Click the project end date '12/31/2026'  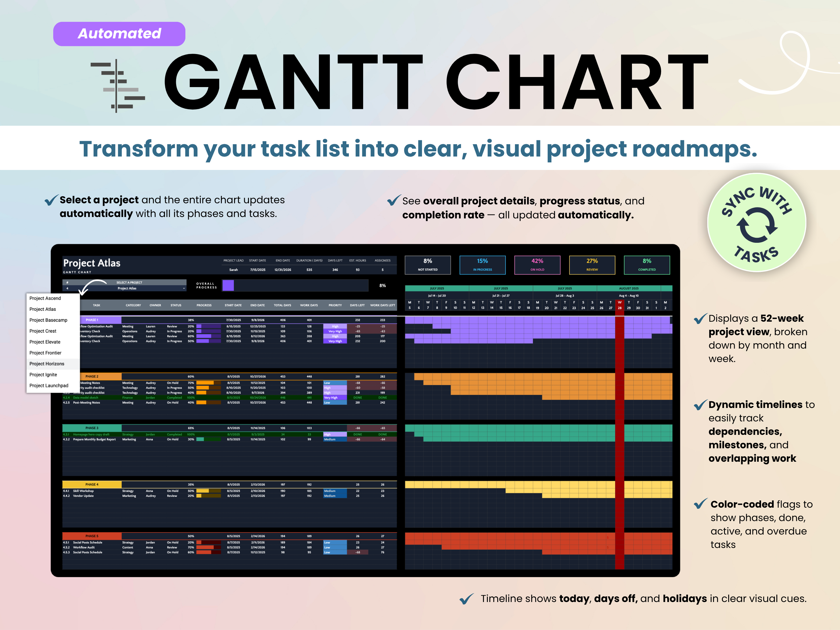pyautogui.click(x=283, y=270)
